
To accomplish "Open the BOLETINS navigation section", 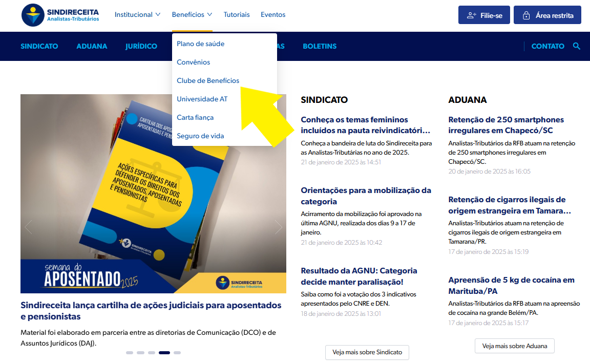I will (x=320, y=46).
